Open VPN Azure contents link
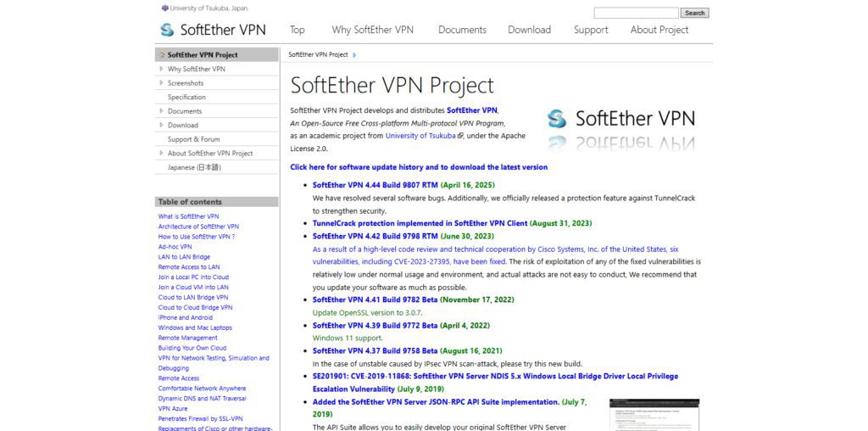 tap(173, 408)
